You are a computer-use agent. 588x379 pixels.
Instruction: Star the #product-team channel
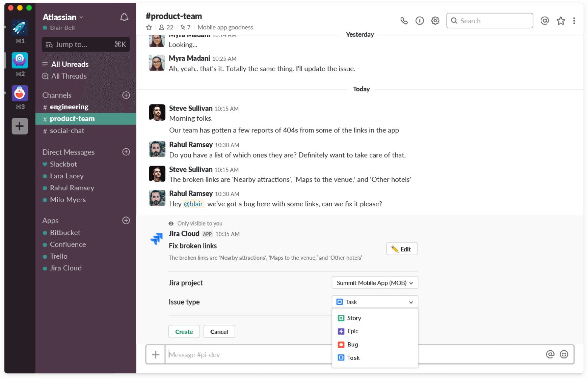coord(149,27)
